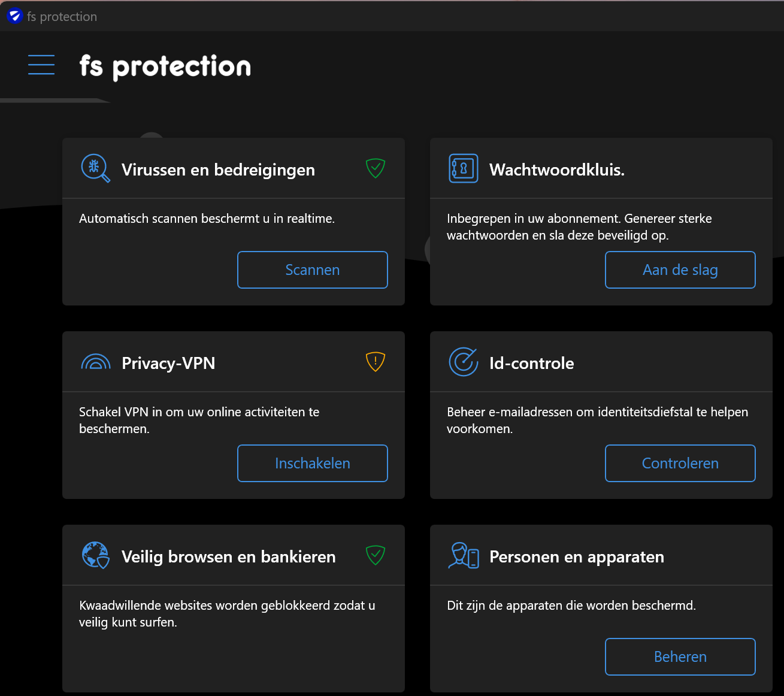Open the Veilig browsen en bankieren heading

tap(228, 557)
